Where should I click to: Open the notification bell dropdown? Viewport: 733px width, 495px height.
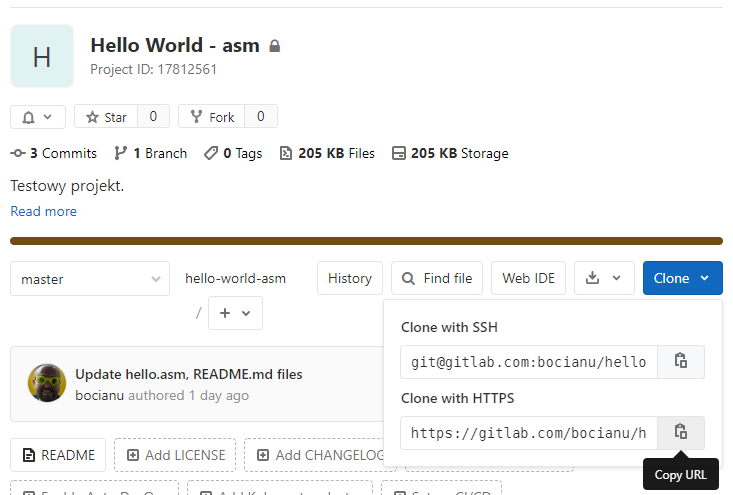click(38, 116)
